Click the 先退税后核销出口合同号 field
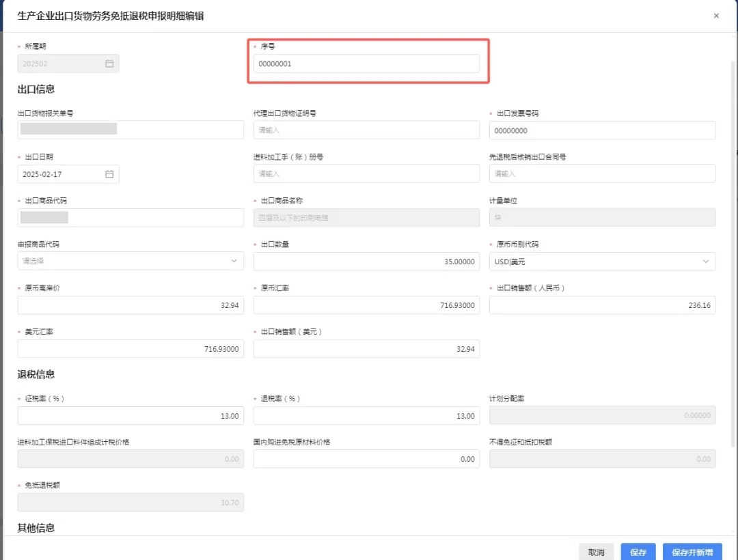Screen dimensions: 738x560 602,174
